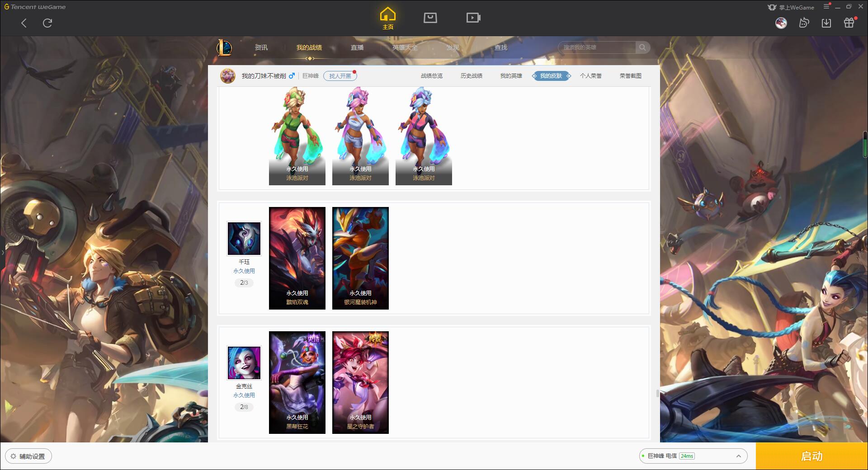This screenshot has height=470, width=868.
Task: Refresh the page with the reload icon
Action: coord(47,23)
